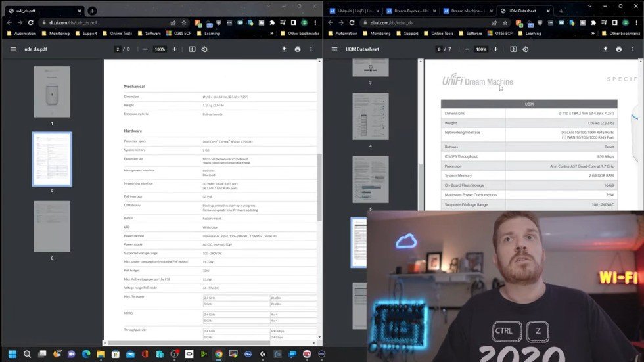Image resolution: width=644 pixels, height=362 pixels.
Task: Select page 4 thumbnail in UDM Datasheet
Action: coord(371,116)
